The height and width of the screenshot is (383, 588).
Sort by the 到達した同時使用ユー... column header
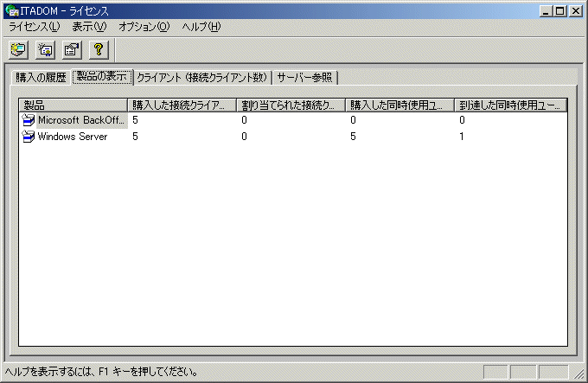pos(511,105)
